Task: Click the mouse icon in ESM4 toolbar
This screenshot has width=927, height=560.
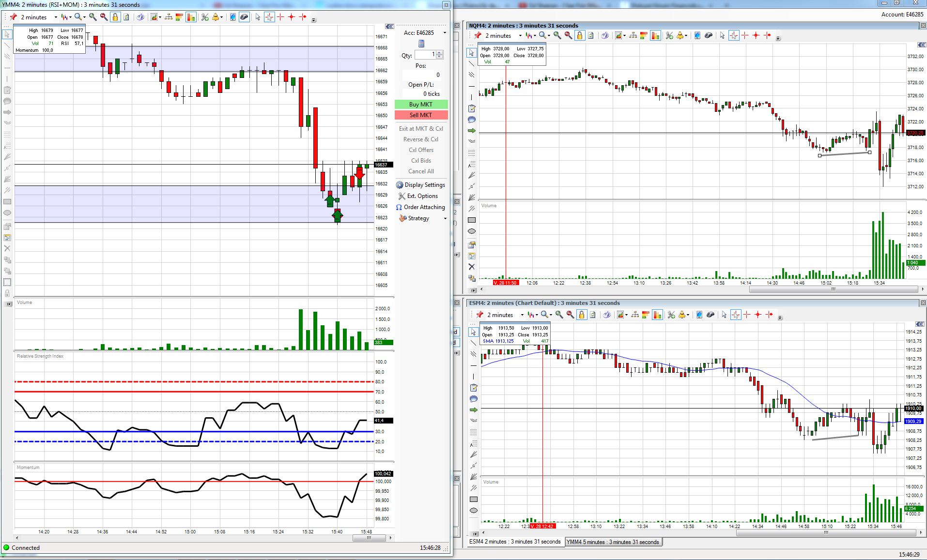Action: point(711,315)
